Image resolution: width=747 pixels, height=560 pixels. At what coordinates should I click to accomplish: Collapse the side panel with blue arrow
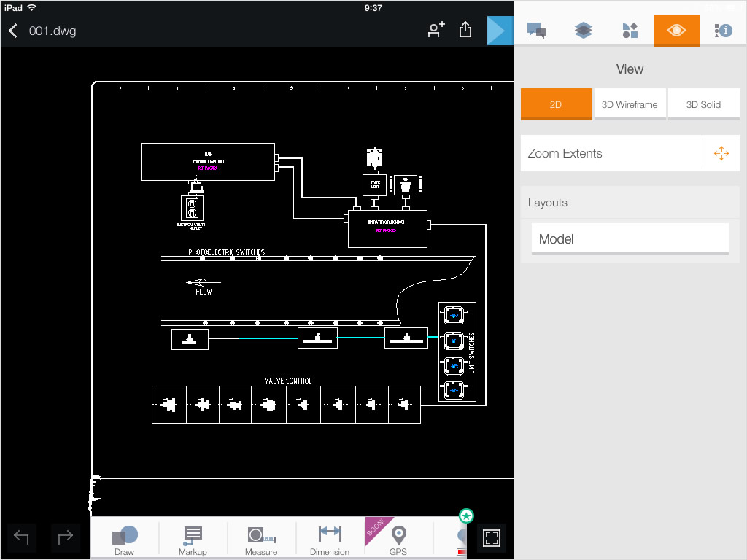(500, 31)
